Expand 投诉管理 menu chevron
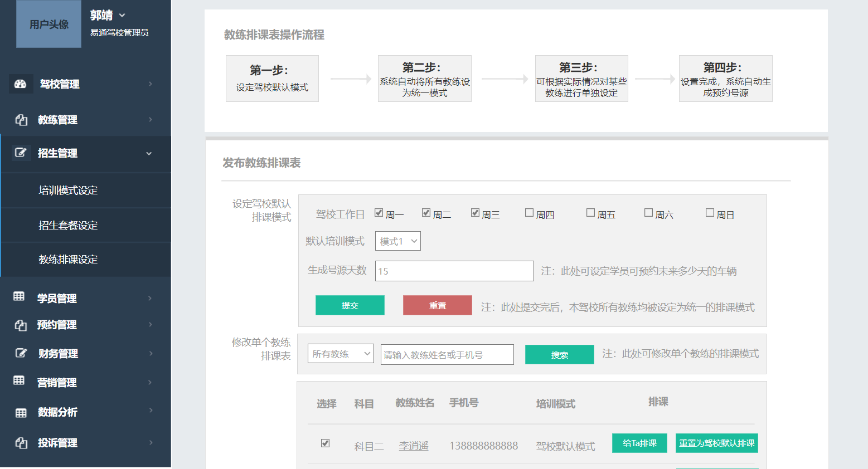868x469 pixels. point(150,443)
